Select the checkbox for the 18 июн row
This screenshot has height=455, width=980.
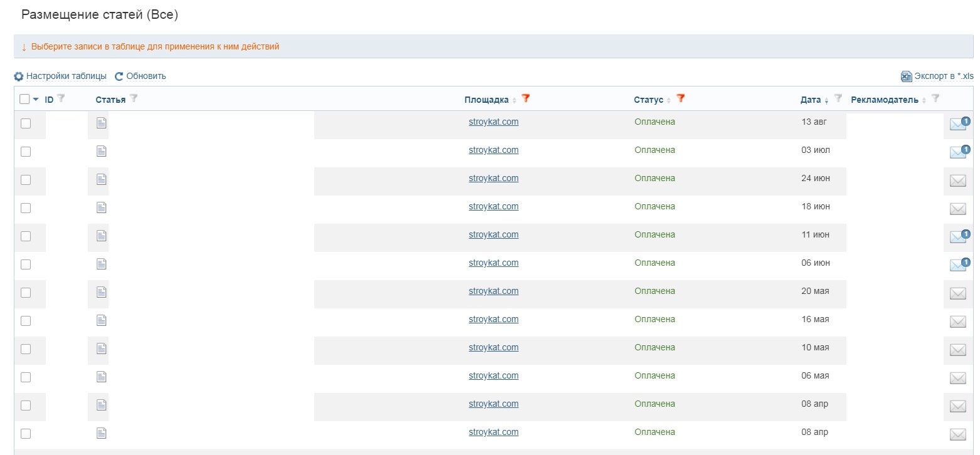coord(26,208)
